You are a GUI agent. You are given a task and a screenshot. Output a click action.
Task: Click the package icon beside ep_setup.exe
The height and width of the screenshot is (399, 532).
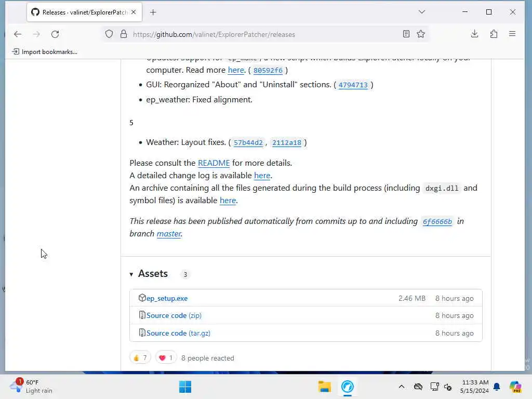coord(142,298)
